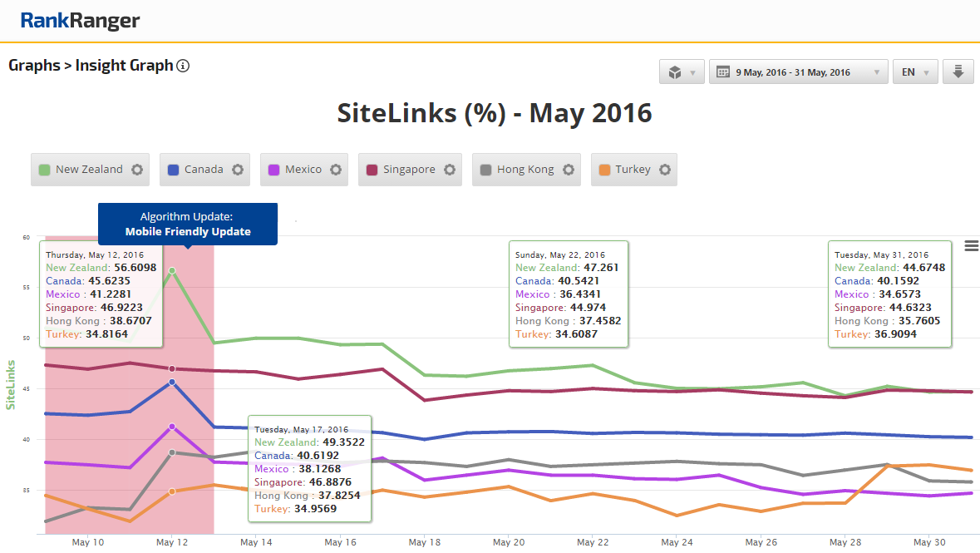Click the Mobile Friendly Update algorithm marker
The width and height of the screenshot is (980, 553).
[x=188, y=224]
